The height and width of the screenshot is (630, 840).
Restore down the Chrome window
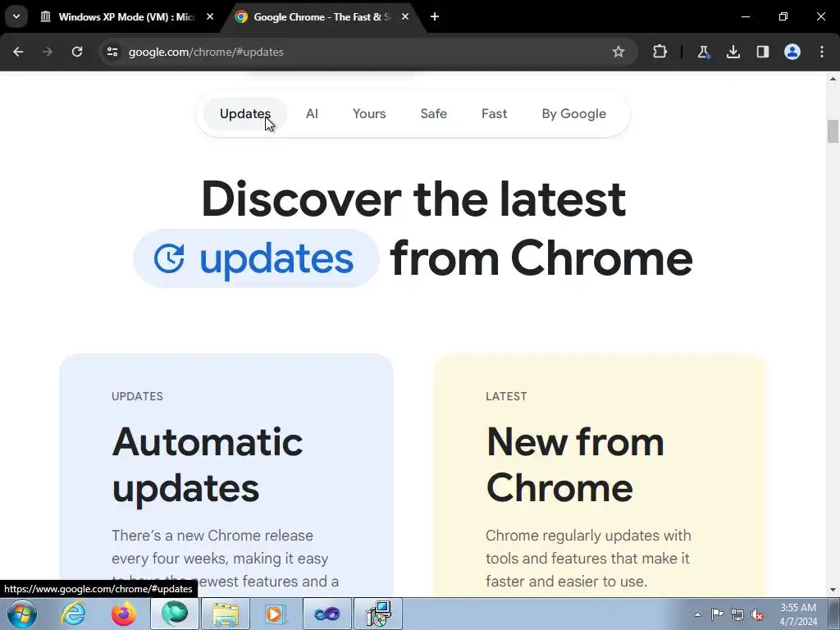(783, 16)
